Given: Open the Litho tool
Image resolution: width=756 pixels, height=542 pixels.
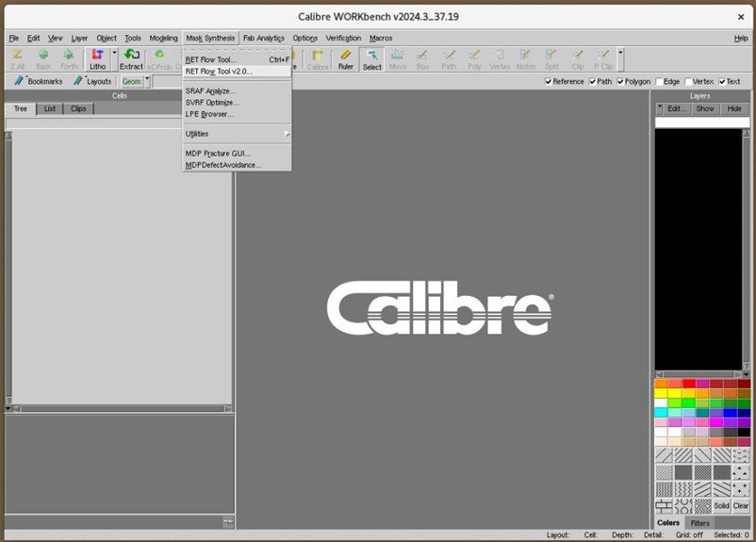Looking at the screenshot, I should pos(97,59).
